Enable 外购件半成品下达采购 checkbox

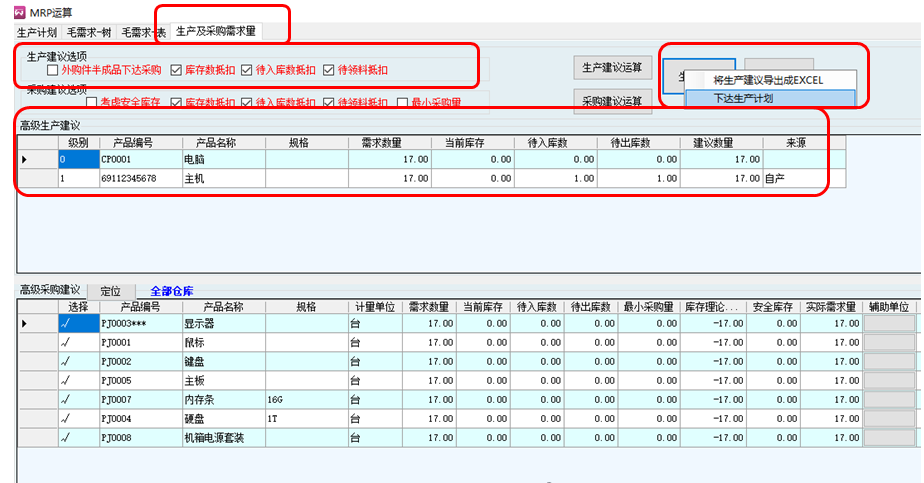tap(53, 71)
